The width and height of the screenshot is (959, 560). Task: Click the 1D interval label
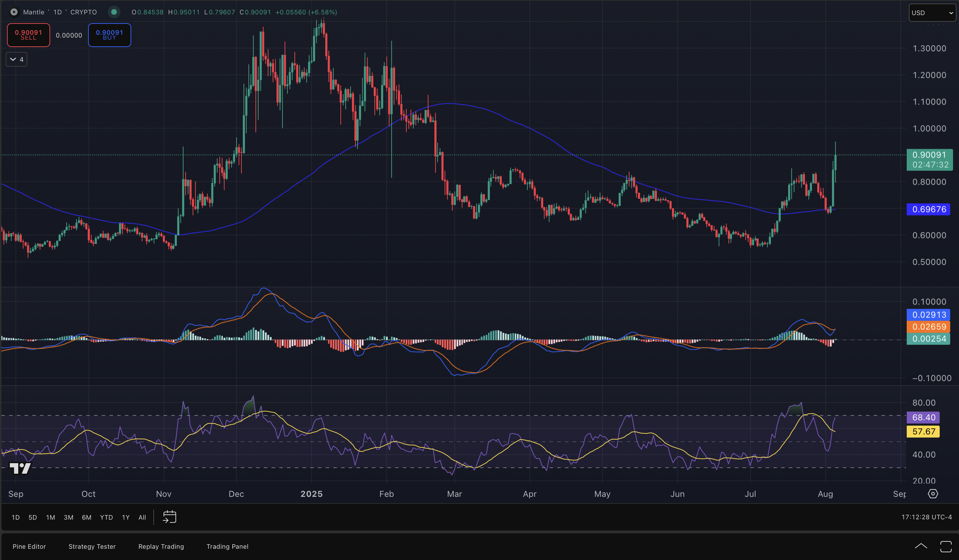point(58,12)
